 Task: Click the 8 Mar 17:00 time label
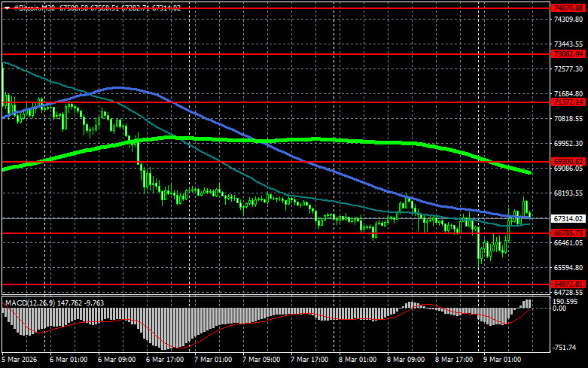(x=454, y=360)
